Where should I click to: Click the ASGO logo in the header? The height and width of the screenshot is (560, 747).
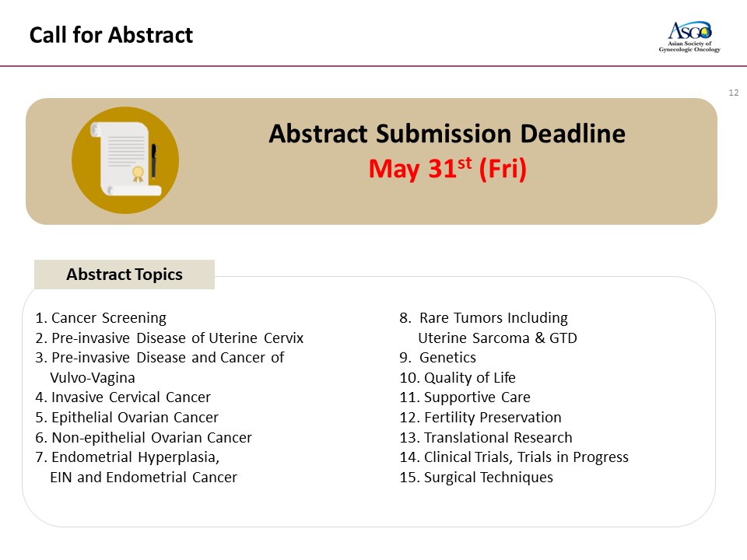(x=689, y=37)
